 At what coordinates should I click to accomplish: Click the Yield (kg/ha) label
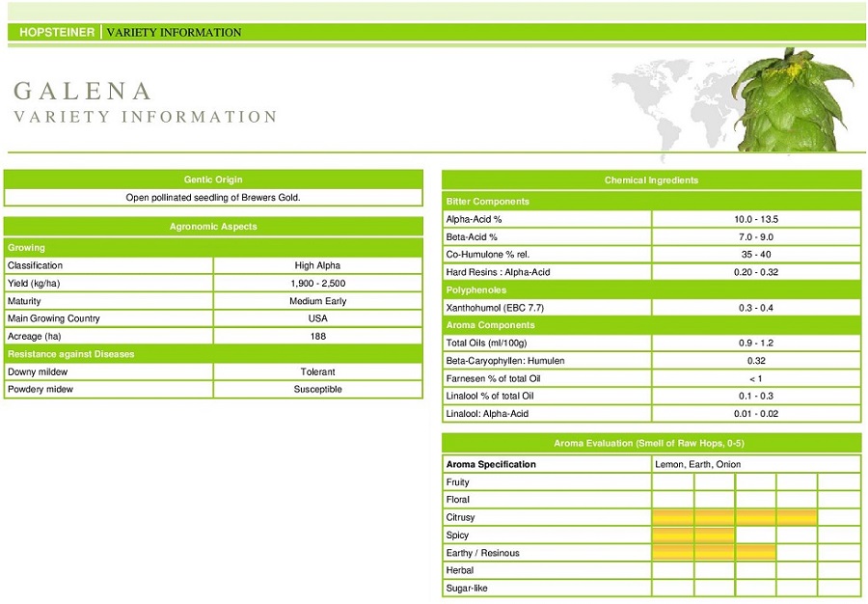tap(34, 283)
